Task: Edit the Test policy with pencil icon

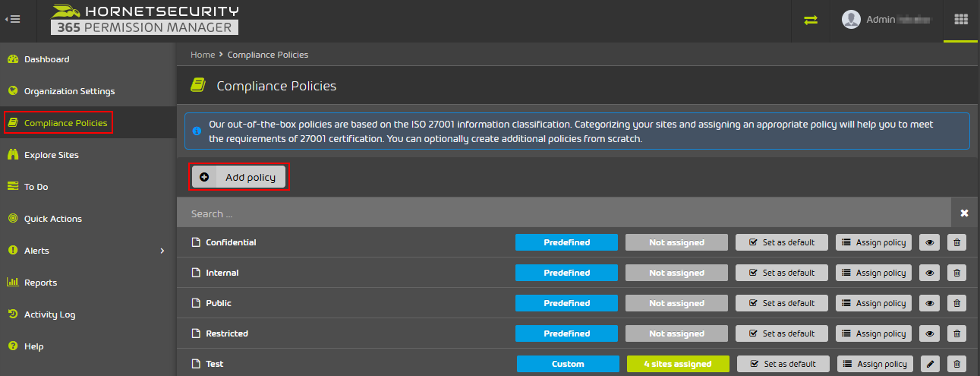Action: point(931,364)
